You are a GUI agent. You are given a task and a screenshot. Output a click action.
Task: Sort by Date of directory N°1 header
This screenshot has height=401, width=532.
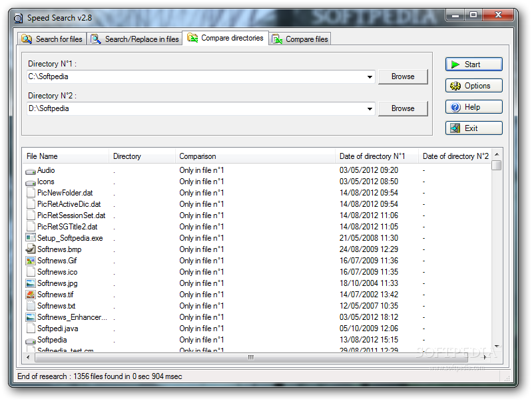pos(377,156)
